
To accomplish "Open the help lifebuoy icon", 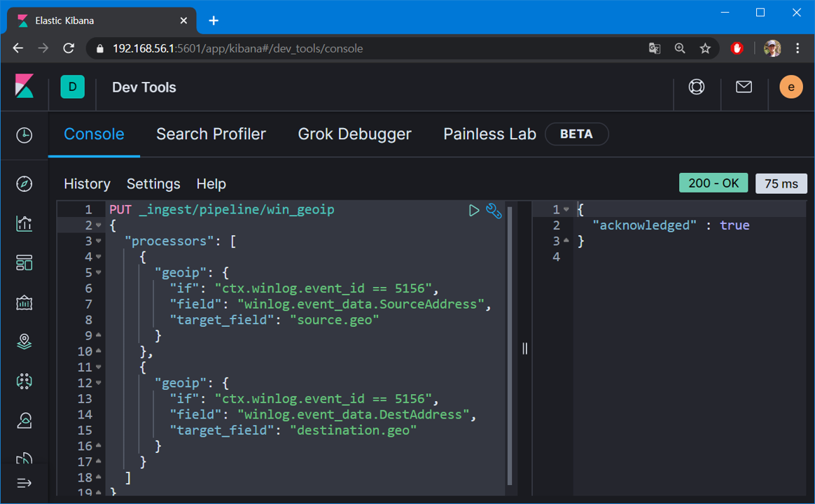I will pyautogui.click(x=697, y=87).
